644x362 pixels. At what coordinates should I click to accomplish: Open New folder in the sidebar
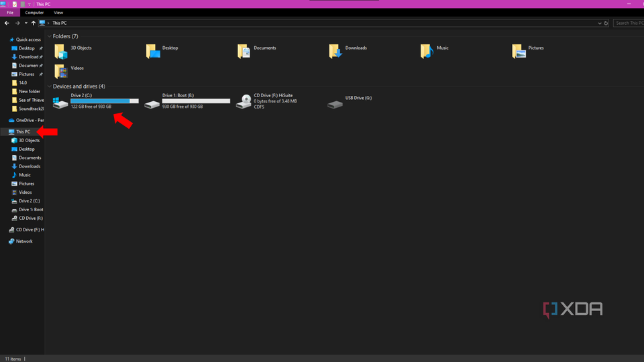[x=29, y=91]
